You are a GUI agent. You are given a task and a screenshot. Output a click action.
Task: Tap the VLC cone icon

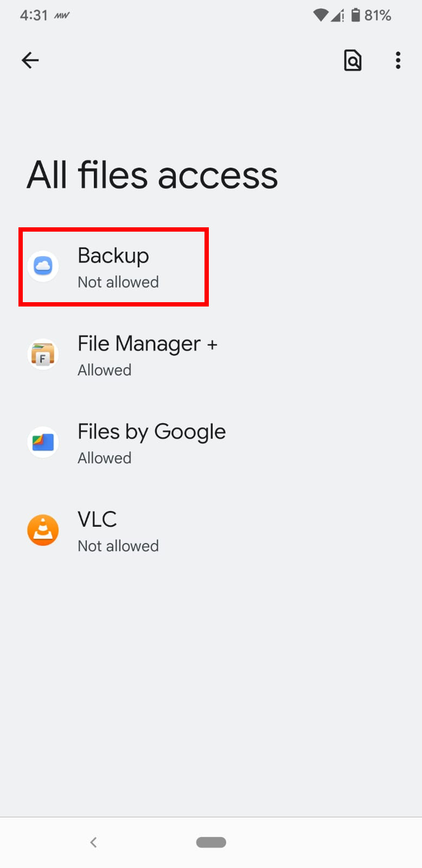click(43, 530)
